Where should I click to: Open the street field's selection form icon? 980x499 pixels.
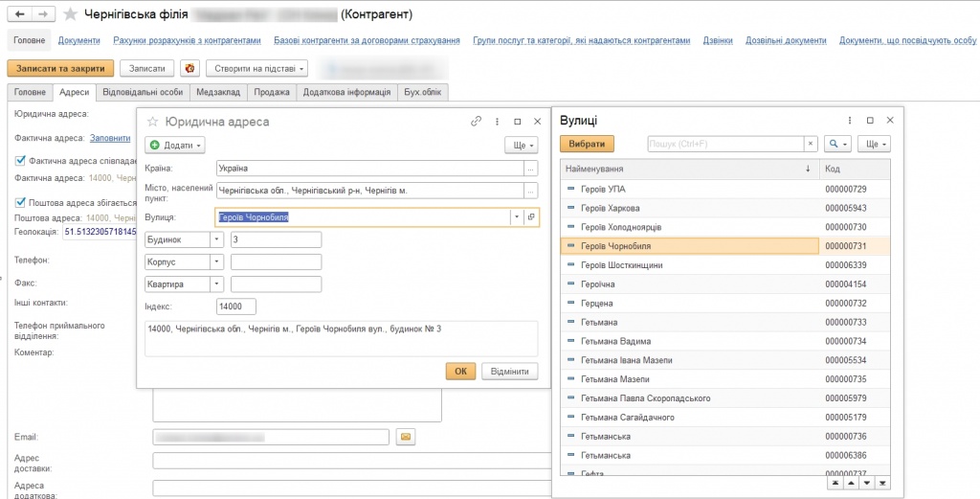532,217
